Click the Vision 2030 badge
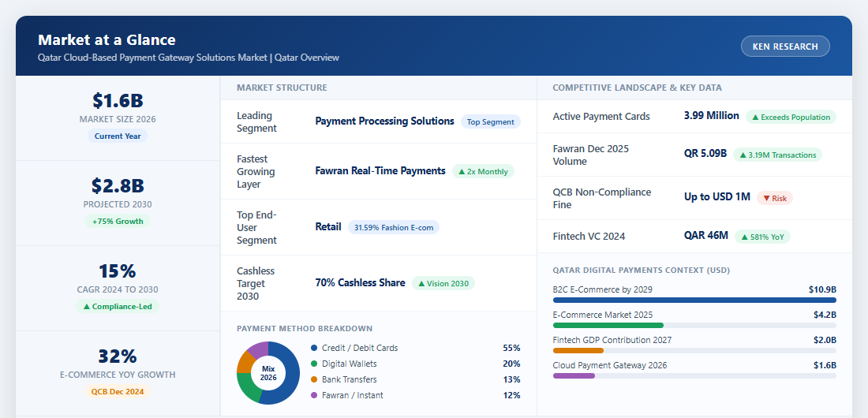 443,283
